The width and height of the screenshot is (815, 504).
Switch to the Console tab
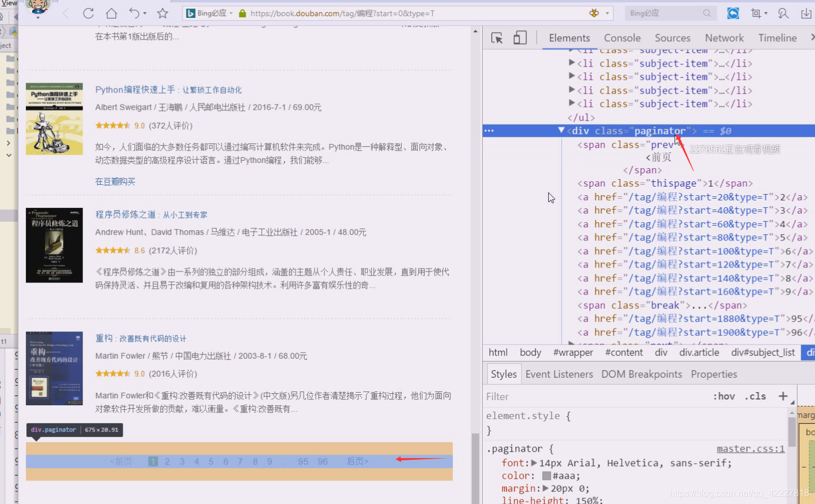click(622, 38)
